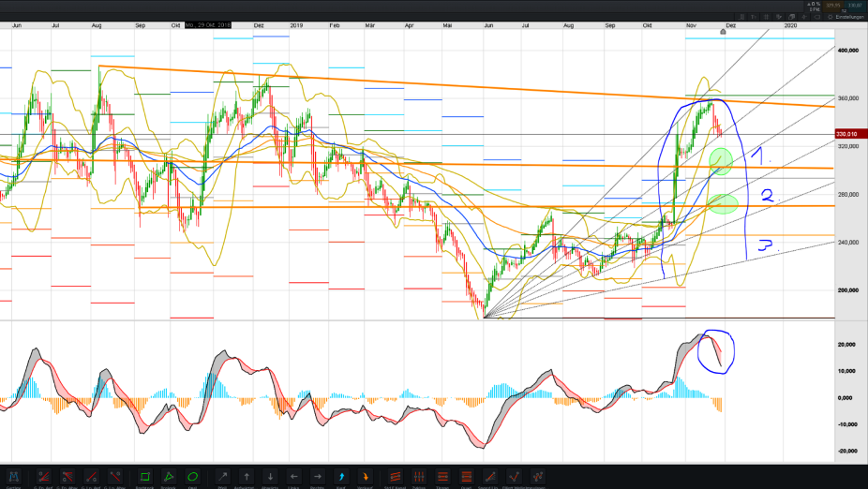This screenshot has width=868, height=489.
Task: Select the Quadrant lines tool
Action: pyautogui.click(x=467, y=476)
